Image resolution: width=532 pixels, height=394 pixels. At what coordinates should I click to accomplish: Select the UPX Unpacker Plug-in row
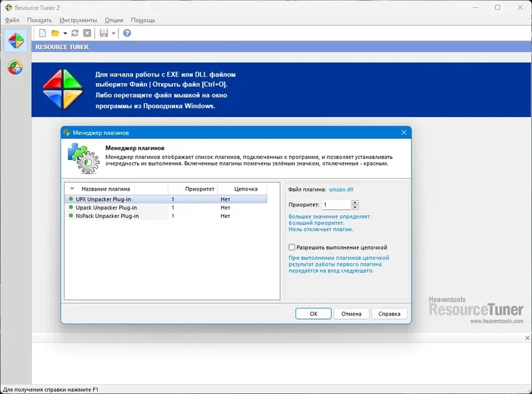[166, 199]
